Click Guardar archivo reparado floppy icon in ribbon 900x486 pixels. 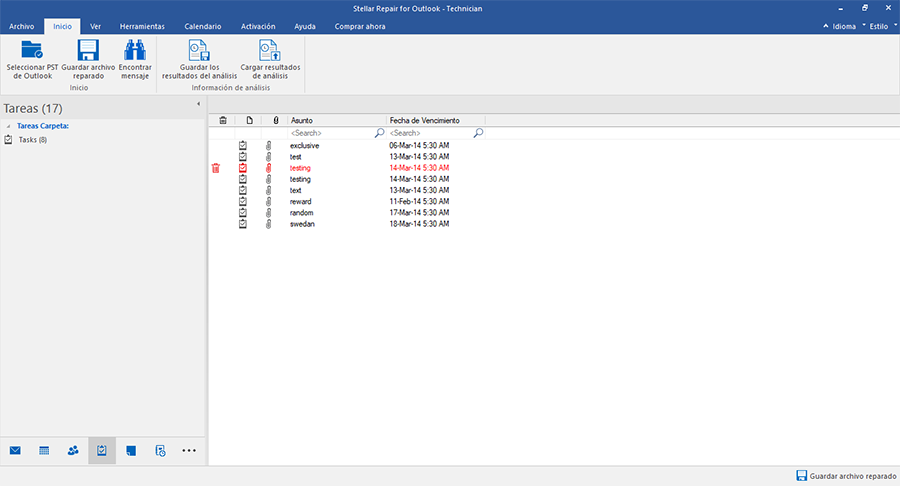[x=88, y=50]
